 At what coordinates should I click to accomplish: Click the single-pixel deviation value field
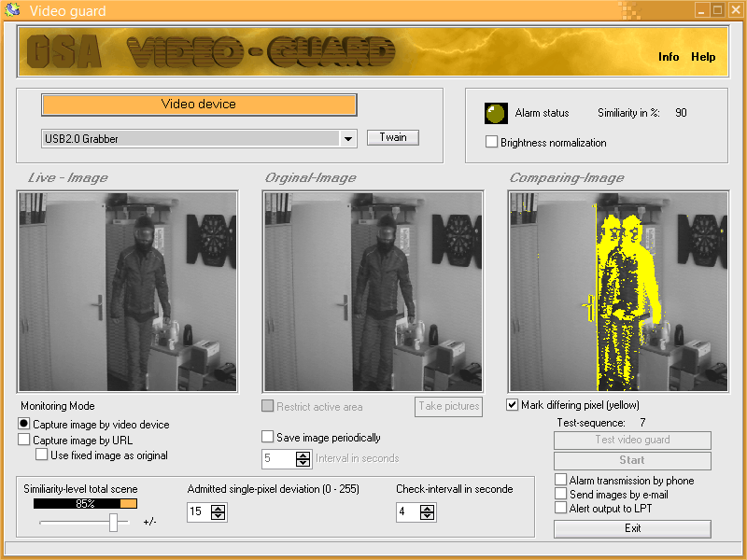[x=199, y=511]
